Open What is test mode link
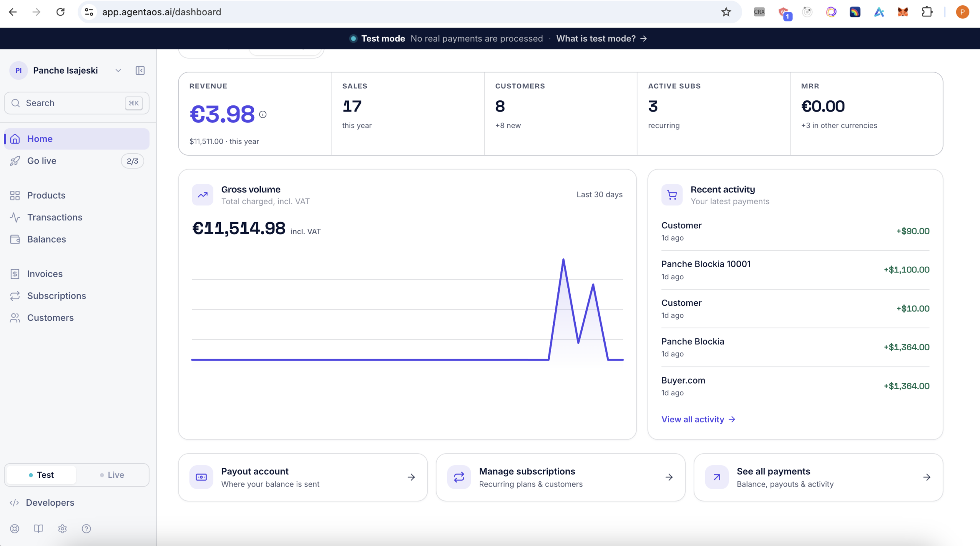 pyautogui.click(x=601, y=39)
